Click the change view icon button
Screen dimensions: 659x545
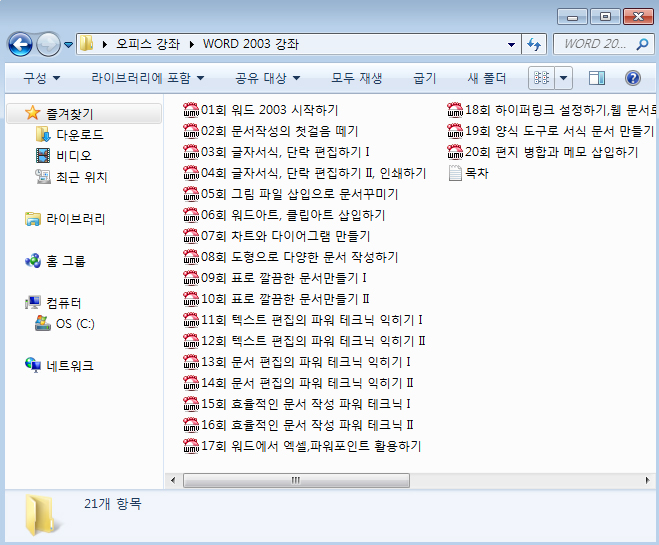point(541,78)
